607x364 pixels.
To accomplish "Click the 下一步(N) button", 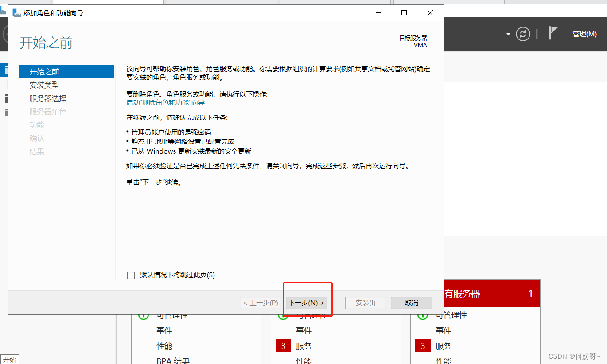I will (307, 303).
